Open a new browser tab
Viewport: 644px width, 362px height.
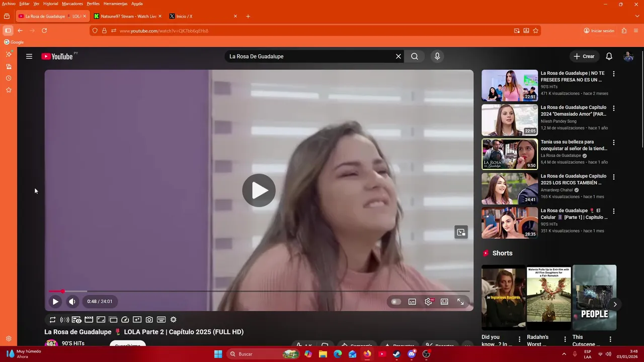(248, 16)
